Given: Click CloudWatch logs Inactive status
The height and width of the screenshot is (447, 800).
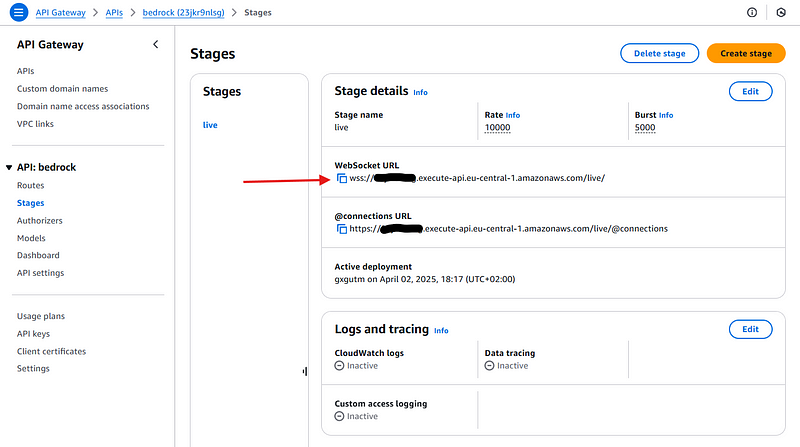Looking at the screenshot, I should 356,366.
